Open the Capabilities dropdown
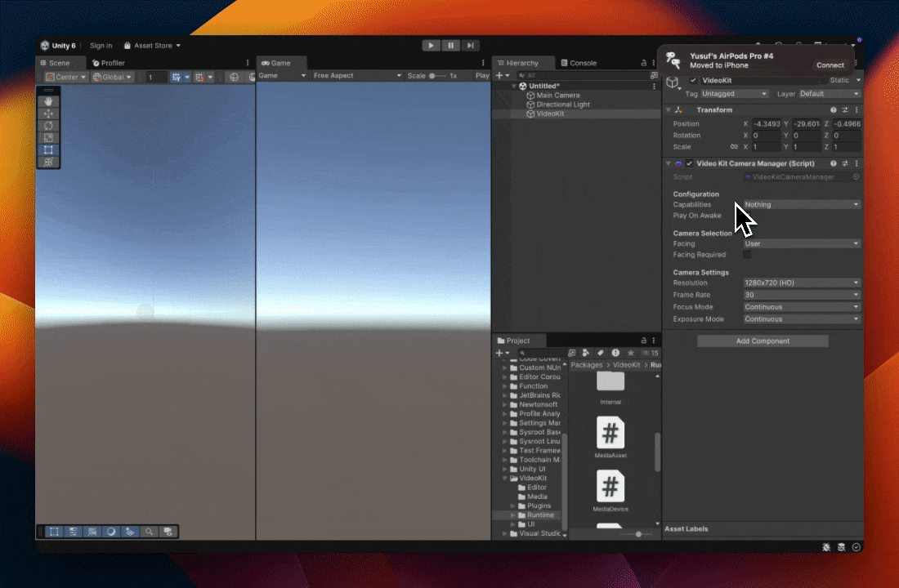This screenshot has height=588, width=899. (801, 205)
